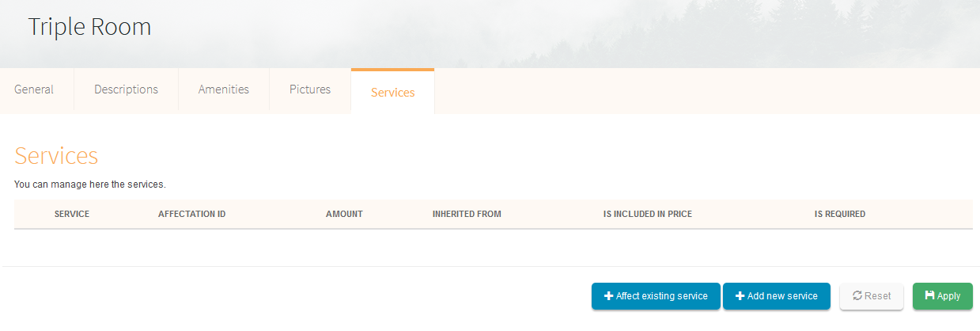Click the orange Services section heading

point(56,156)
